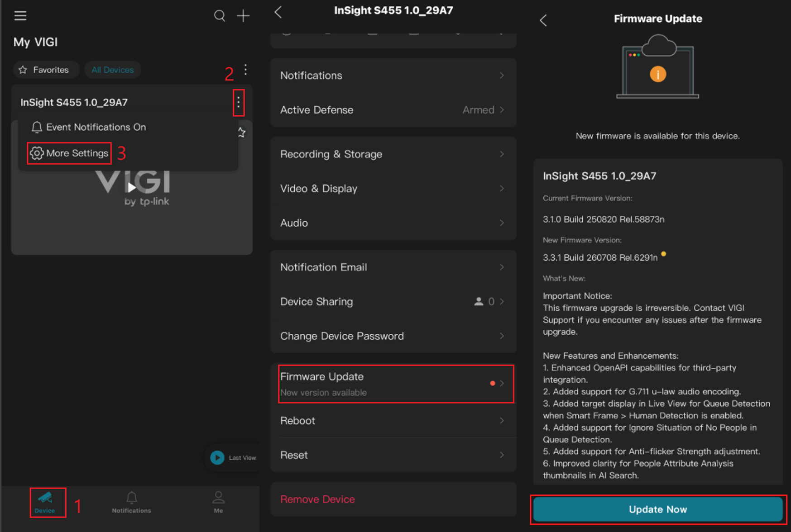The image size is (791, 532).
Task: Open the InSight S455 card's three-dot menu
Action: pyautogui.click(x=239, y=102)
